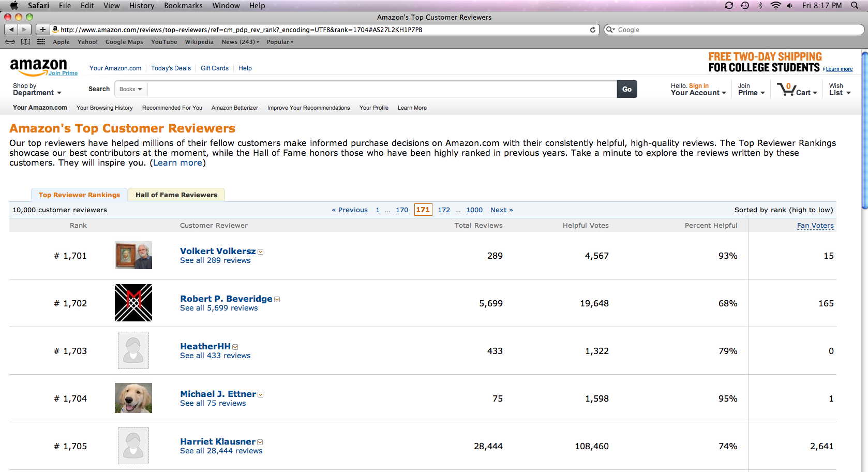Expand Join Prime dropdown

click(751, 89)
